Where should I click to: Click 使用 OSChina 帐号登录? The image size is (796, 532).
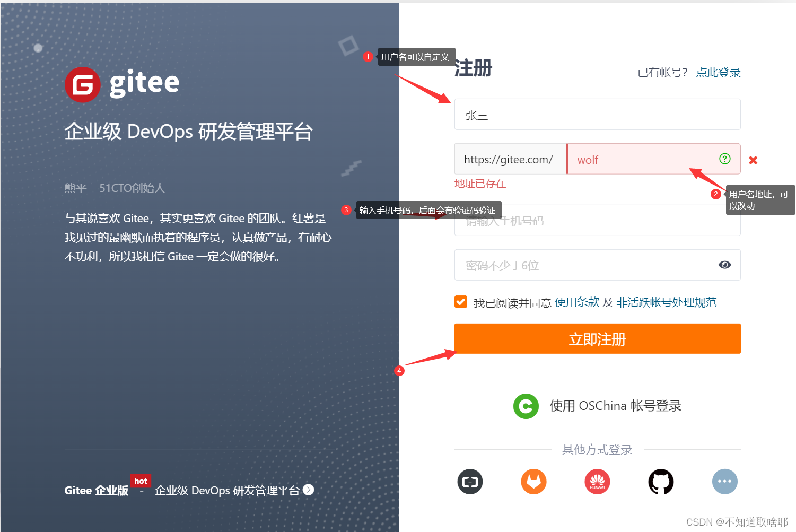tap(615, 406)
